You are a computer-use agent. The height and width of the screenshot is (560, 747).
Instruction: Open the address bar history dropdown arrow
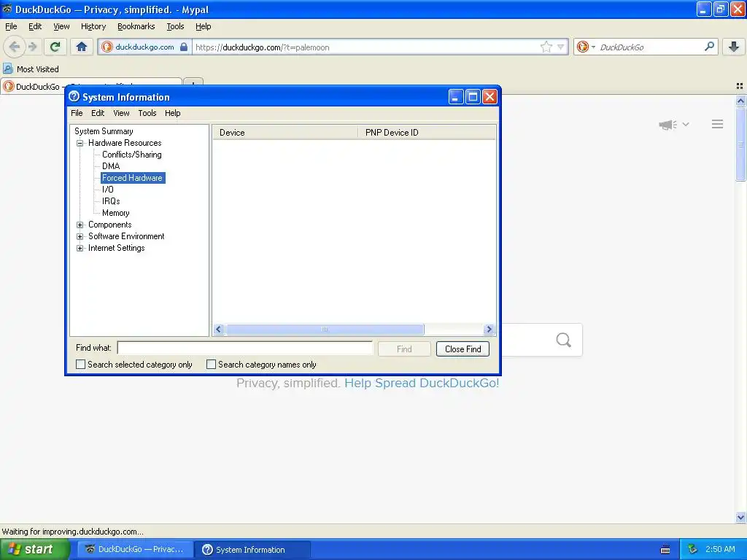point(561,47)
